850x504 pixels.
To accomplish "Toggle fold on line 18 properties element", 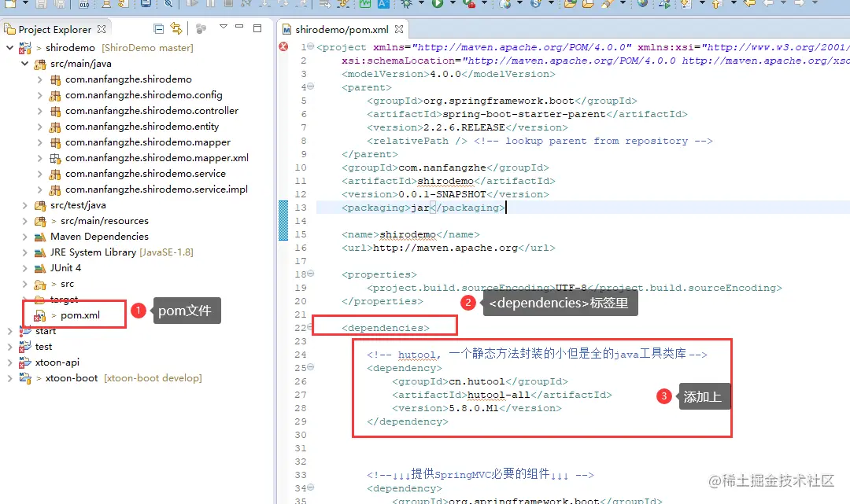I will pyautogui.click(x=311, y=274).
